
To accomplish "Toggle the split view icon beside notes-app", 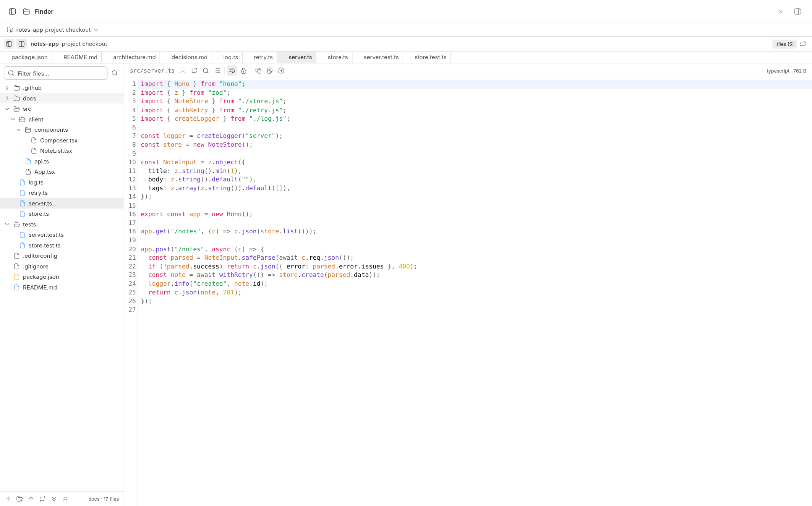I will click(21, 44).
